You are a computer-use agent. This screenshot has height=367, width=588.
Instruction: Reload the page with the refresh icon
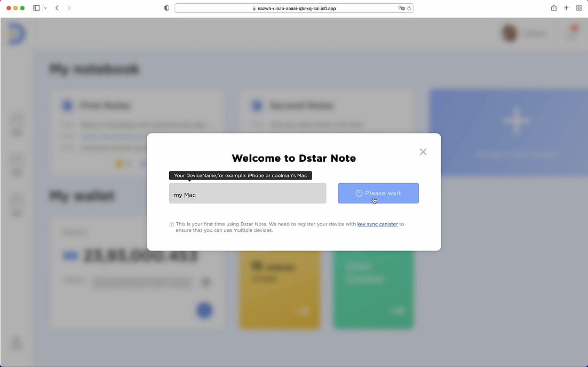pyautogui.click(x=409, y=8)
